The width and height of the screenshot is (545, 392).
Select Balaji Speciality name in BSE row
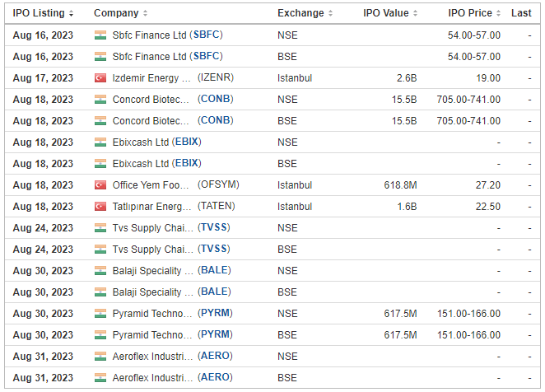click(x=152, y=292)
